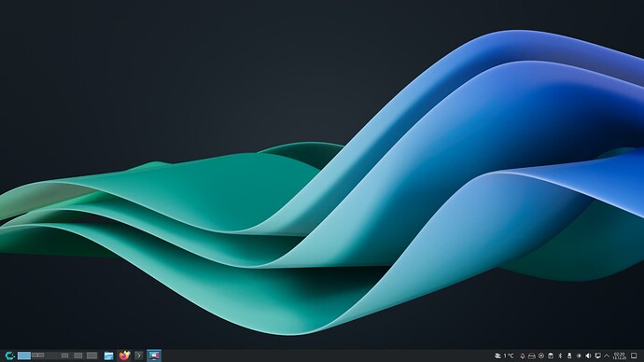Viewport: 644px width, 362px height.
Task: Open the removable devices tray icon
Action: (569, 355)
